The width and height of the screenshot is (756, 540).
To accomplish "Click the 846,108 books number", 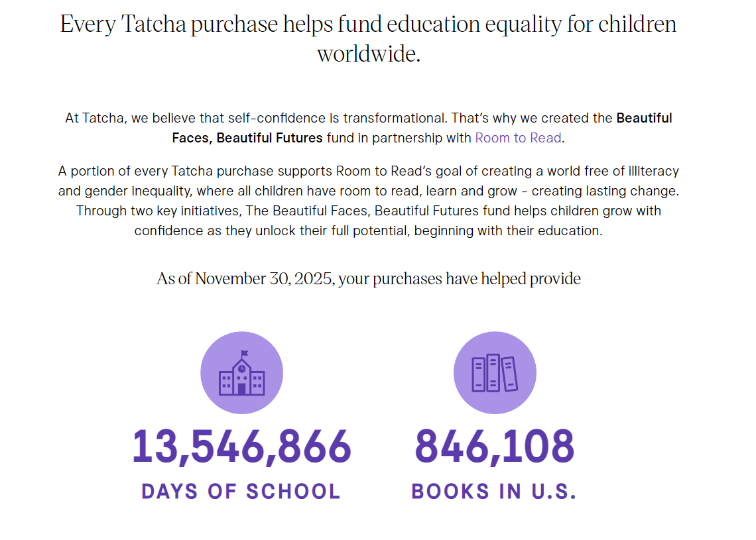I will click(x=495, y=447).
